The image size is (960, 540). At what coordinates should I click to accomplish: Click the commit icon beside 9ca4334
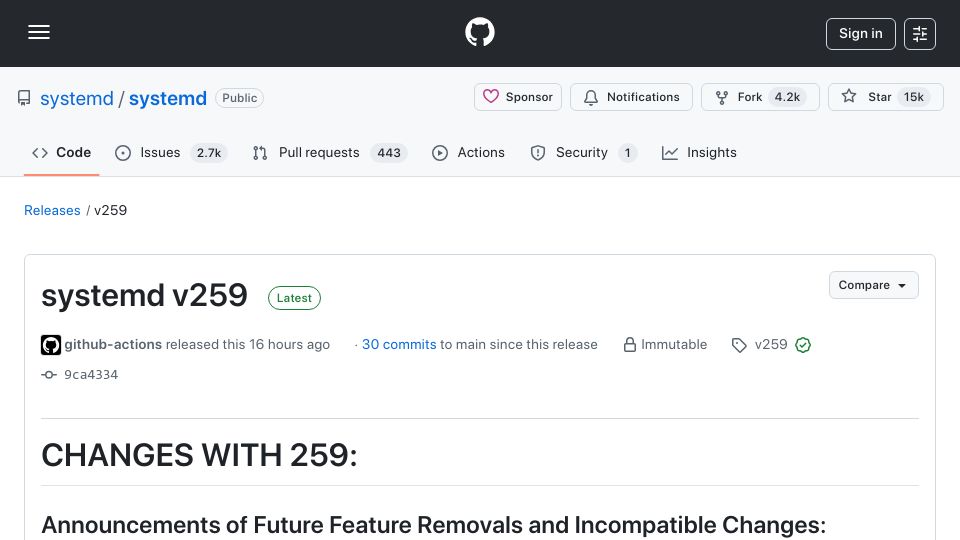(49, 375)
